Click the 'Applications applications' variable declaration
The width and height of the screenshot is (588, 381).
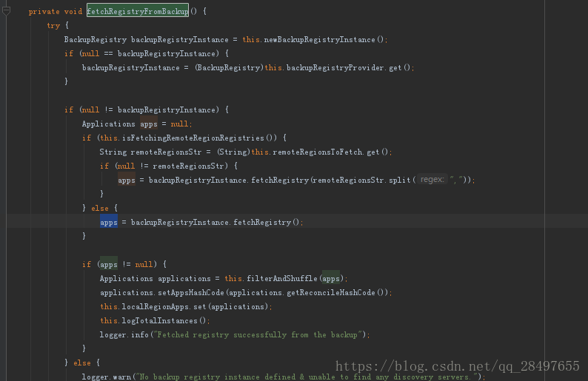click(156, 279)
